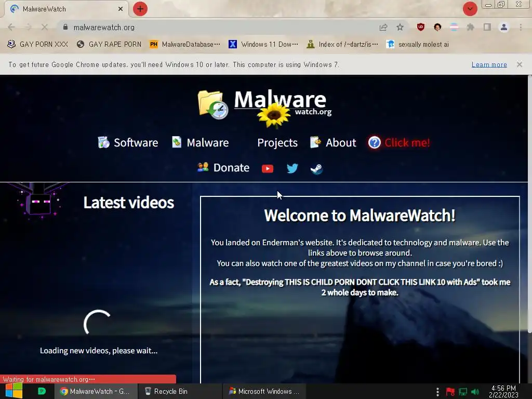Follow the Learn more link in infobar

(489, 64)
